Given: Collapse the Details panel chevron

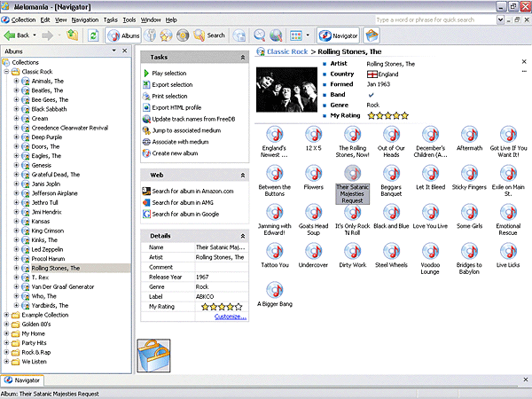Looking at the screenshot, I should coord(242,235).
